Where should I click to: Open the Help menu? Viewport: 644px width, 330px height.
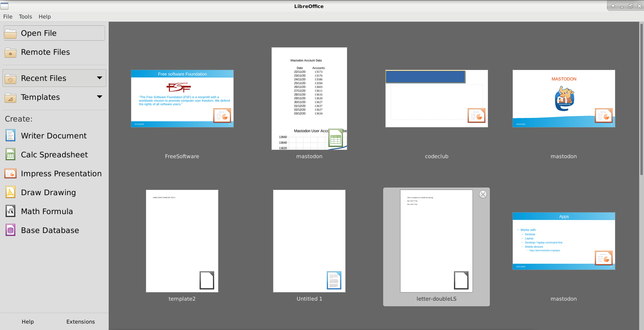45,16
